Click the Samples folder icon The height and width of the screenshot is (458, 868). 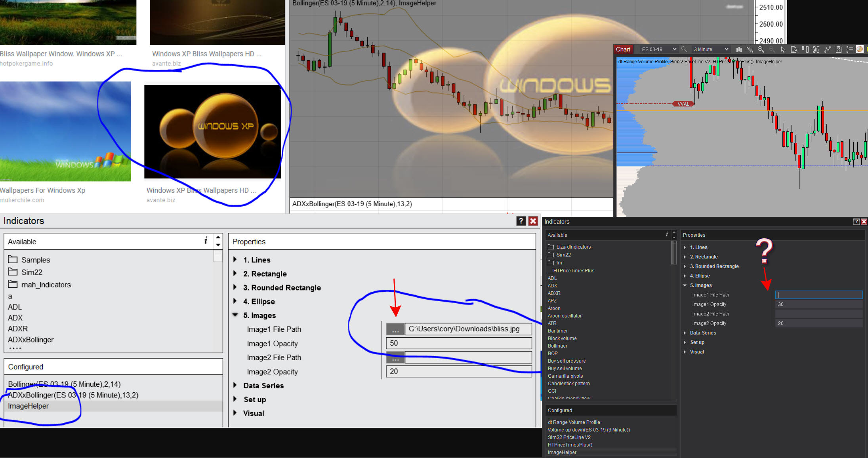13,259
